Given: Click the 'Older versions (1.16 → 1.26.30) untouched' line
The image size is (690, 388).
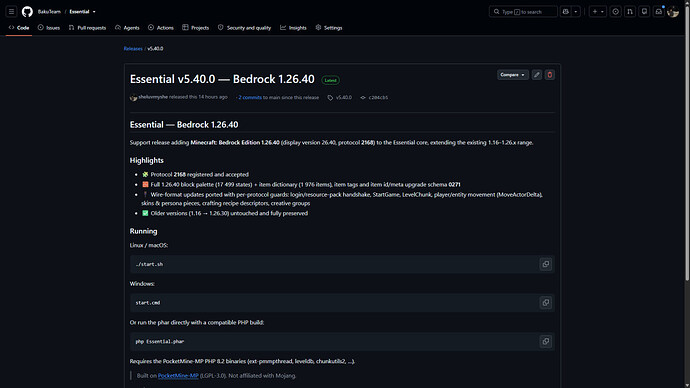Looking at the screenshot, I should click(225, 213).
